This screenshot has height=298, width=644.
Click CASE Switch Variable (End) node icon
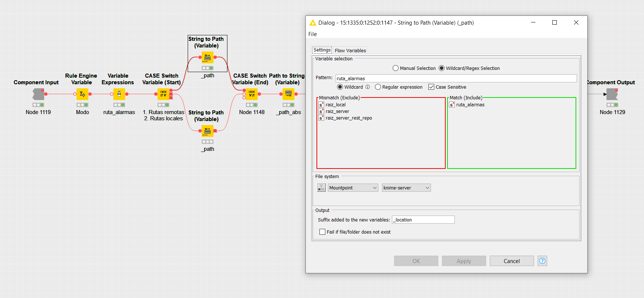pos(251,94)
